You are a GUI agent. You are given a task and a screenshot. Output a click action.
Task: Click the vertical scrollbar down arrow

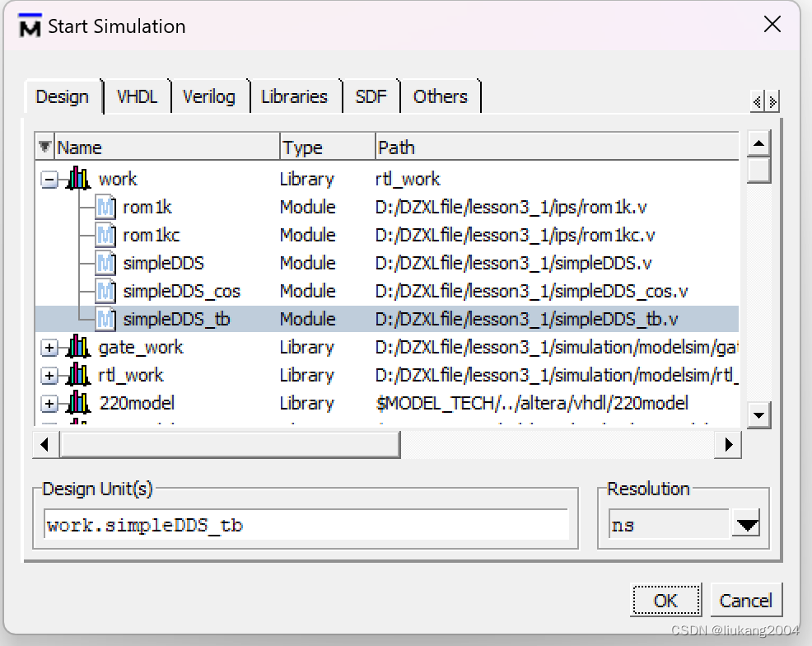(x=758, y=415)
